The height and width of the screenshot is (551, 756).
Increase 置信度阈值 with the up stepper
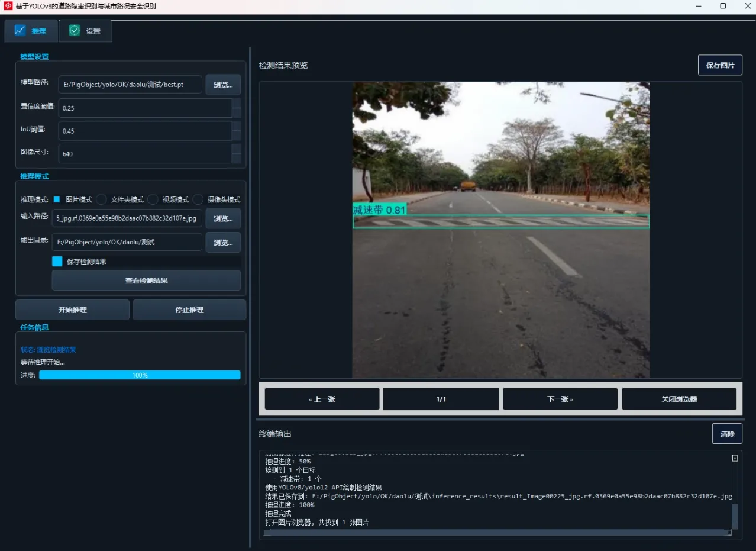pos(236,104)
